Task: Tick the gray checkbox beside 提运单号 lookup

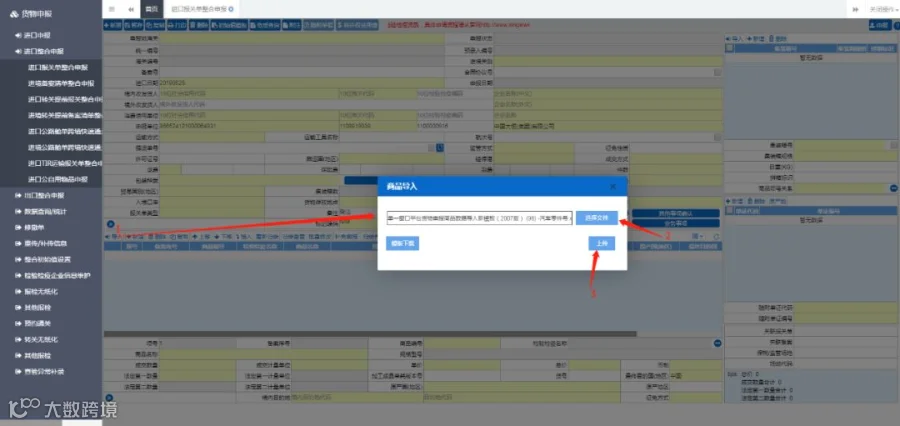Action: tap(431, 148)
